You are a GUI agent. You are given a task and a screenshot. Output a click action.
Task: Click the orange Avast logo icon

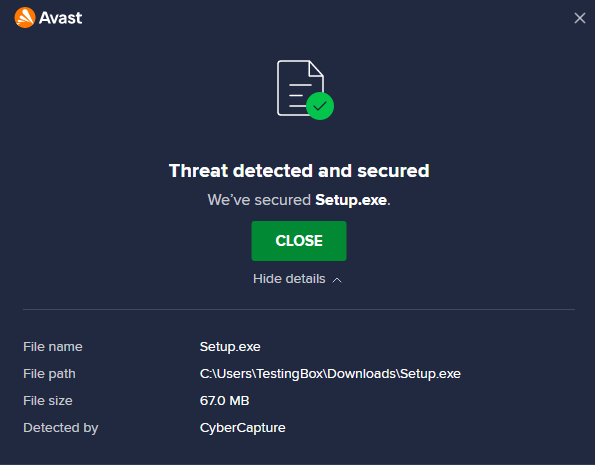click(x=25, y=17)
